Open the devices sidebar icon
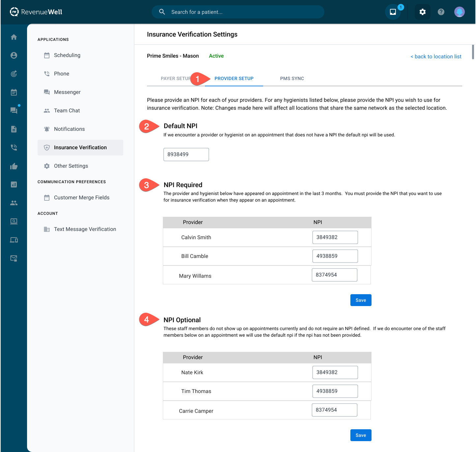The image size is (476, 452). coord(14,240)
